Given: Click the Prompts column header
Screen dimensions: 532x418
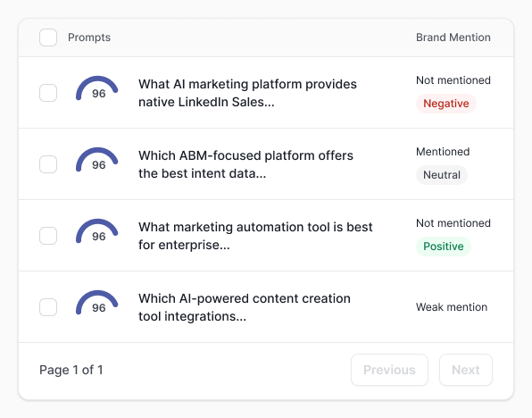Looking at the screenshot, I should point(89,38).
